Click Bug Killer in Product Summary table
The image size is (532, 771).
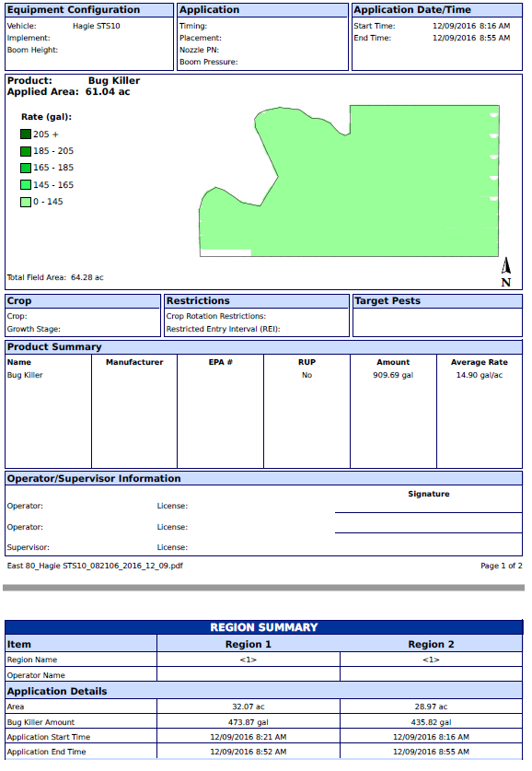[x=25, y=375]
